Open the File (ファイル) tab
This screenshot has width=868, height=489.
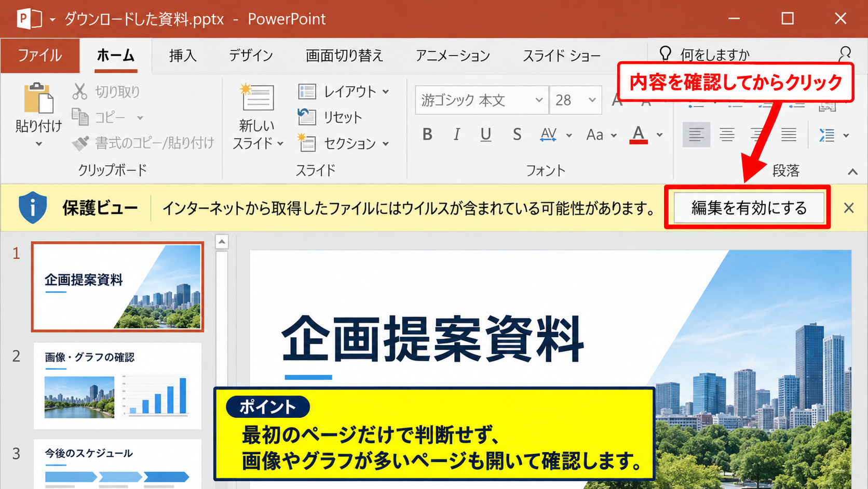point(40,55)
